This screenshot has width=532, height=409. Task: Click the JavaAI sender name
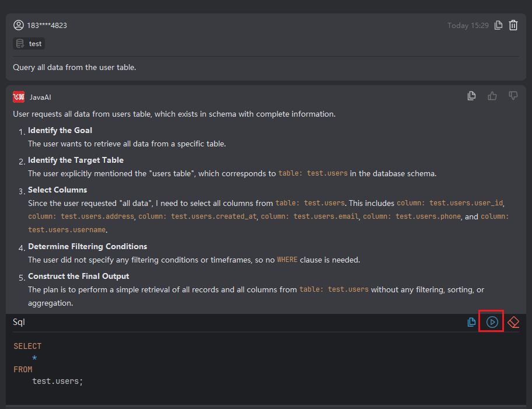pos(40,97)
